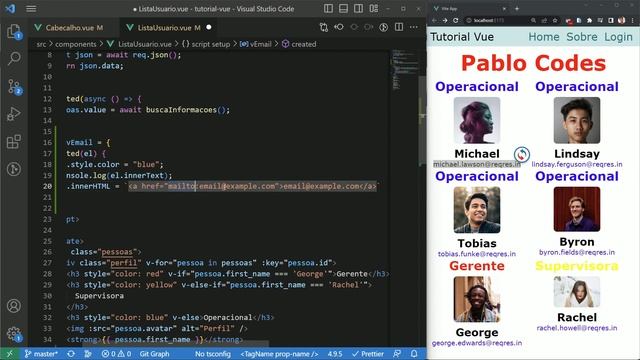Open editor More Actions ellipsis

[413, 27]
